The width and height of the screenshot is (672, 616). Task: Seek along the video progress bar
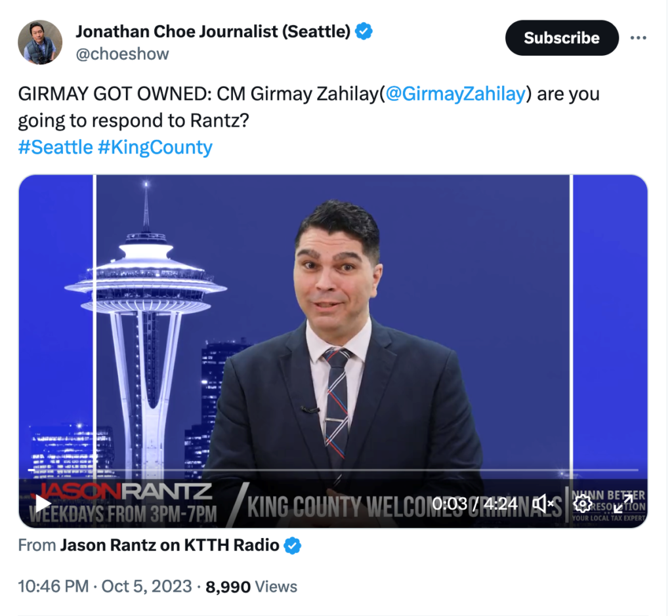(333, 470)
